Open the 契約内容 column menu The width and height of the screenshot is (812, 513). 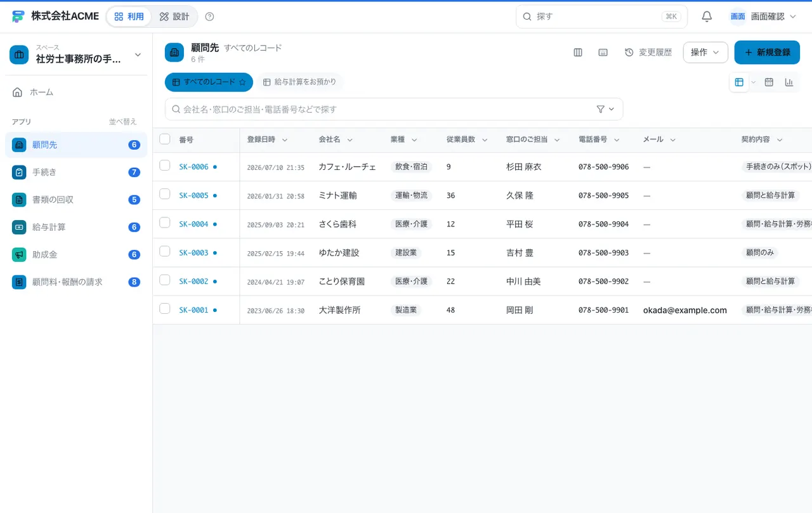tap(780, 140)
